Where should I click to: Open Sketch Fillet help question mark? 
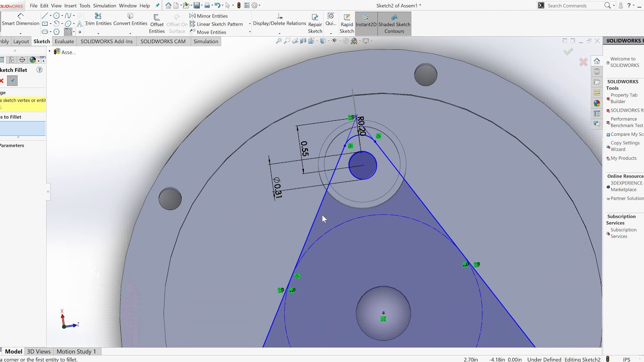[x=39, y=70]
